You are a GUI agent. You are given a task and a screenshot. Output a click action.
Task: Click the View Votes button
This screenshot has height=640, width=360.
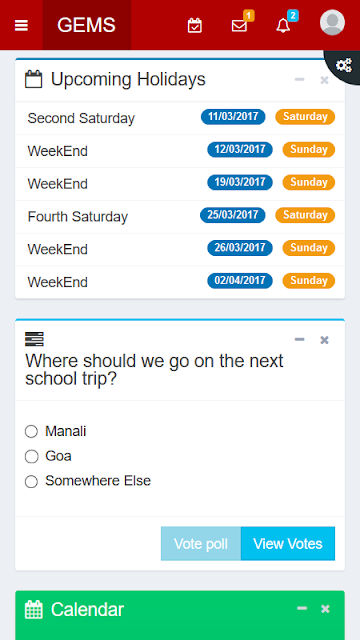[x=288, y=544]
